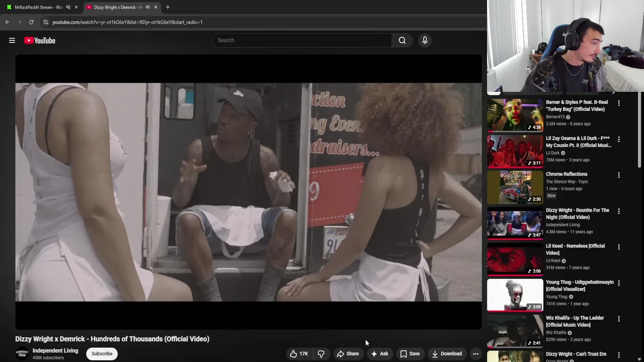Open Lil Keed Nameless title link
Image resolution: width=644 pixels, height=362 pixels.
click(x=576, y=249)
